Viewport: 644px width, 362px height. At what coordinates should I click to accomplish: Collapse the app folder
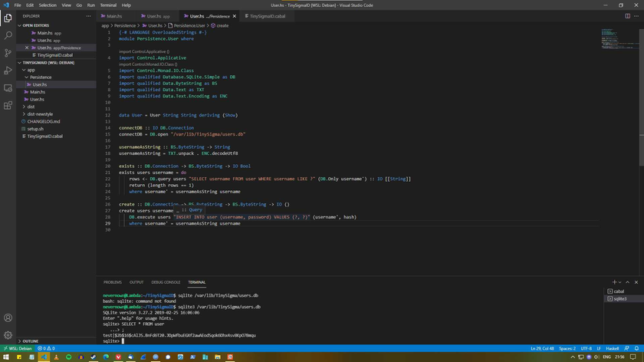[31, 70]
